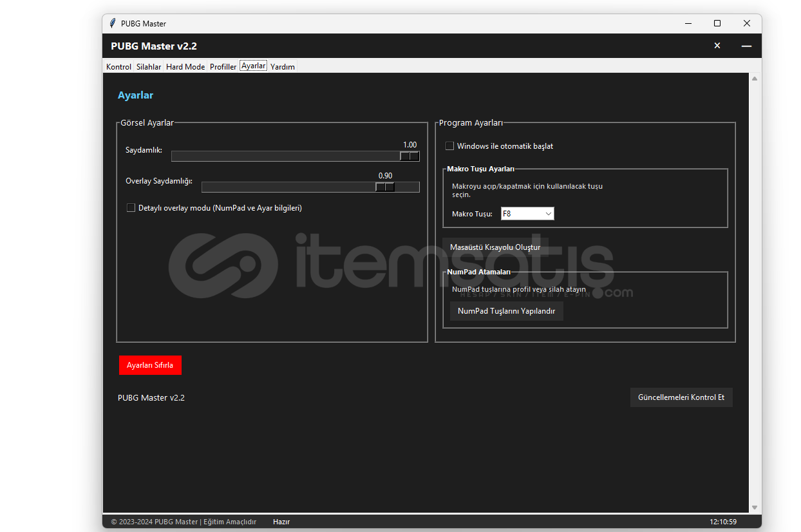Click the blue Ayarlar heading

pos(135,95)
